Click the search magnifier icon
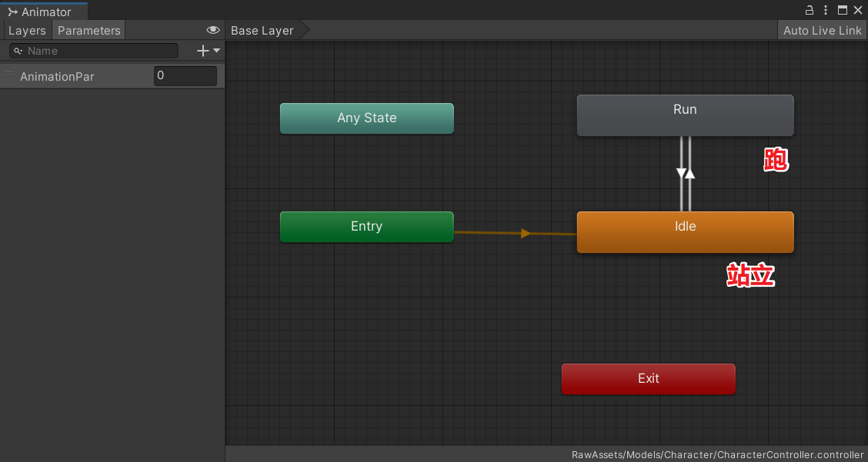This screenshot has width=868, height=462. coord(18,51)
